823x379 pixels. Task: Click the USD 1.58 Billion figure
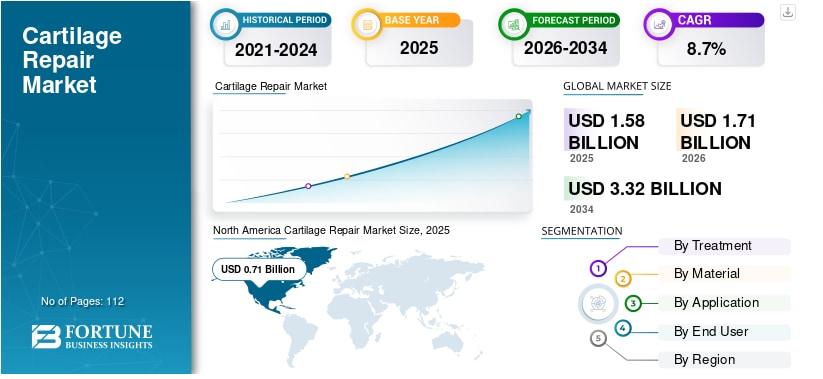coord(607,132)
